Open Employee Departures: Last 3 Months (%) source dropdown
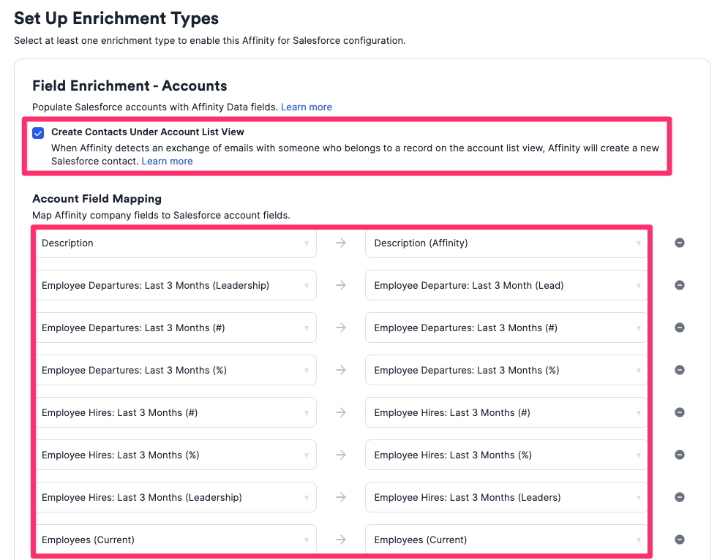 pyautogui.click(x=176, y=370)
